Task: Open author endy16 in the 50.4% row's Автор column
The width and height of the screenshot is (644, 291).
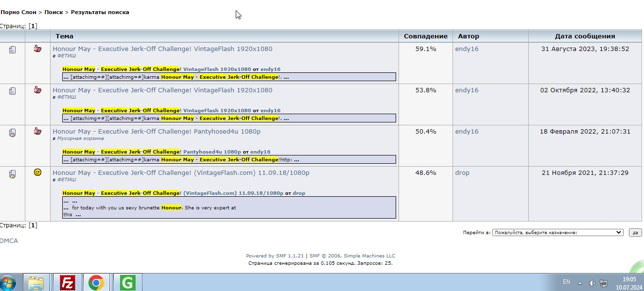Action: [x=467, y=132]
